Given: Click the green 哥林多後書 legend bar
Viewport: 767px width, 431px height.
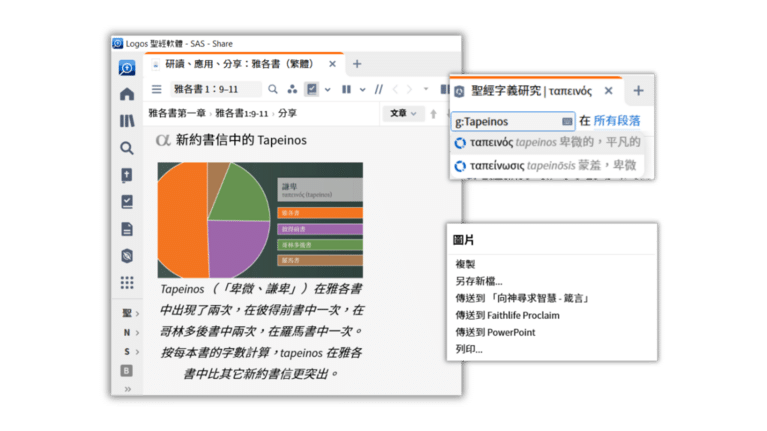Looking at the screenshot, I should coord(320,245).
